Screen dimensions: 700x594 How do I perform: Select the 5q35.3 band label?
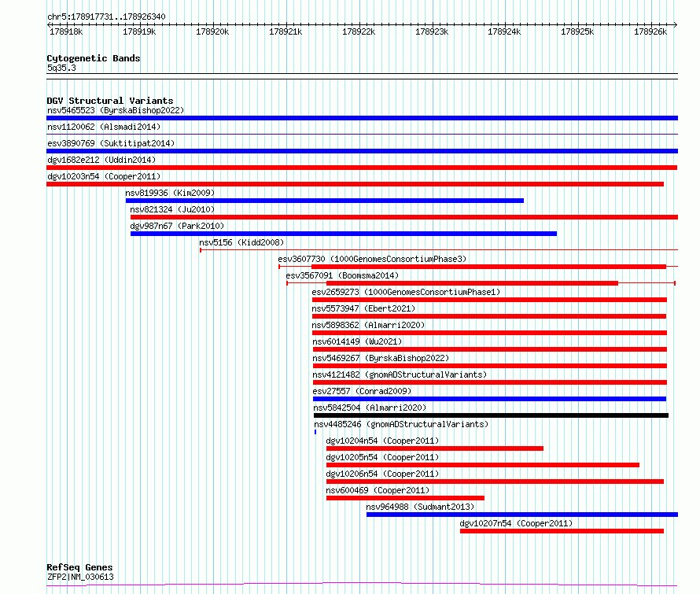pos(61,68)
